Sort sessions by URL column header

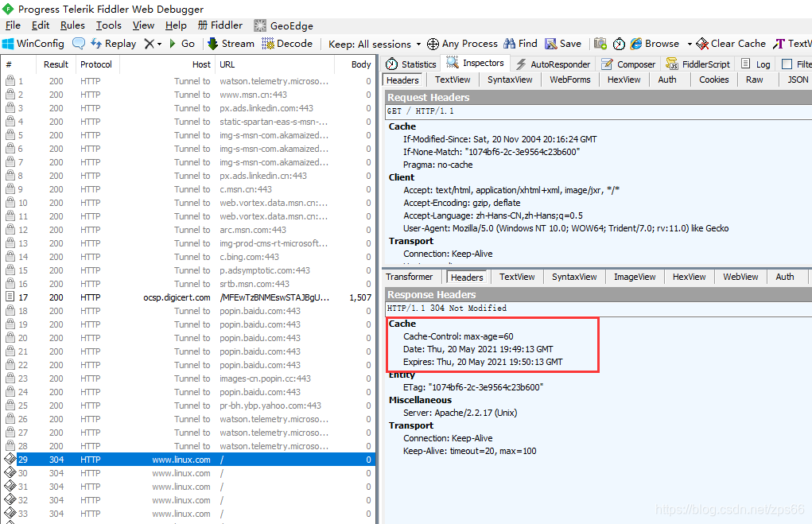pos(274,64)
